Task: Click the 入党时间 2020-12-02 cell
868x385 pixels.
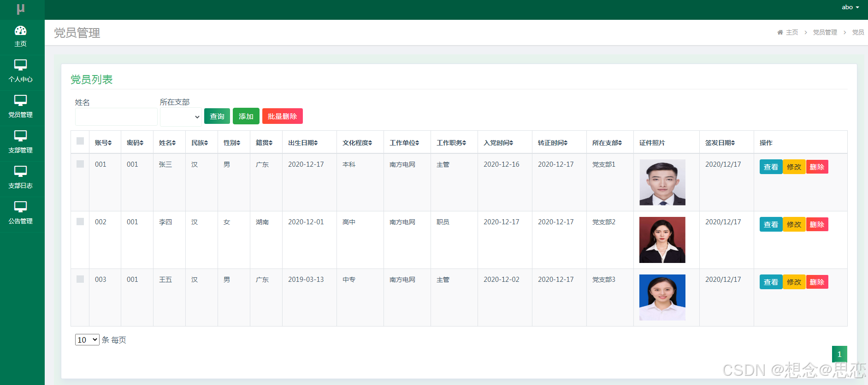Action: point(501,280)
